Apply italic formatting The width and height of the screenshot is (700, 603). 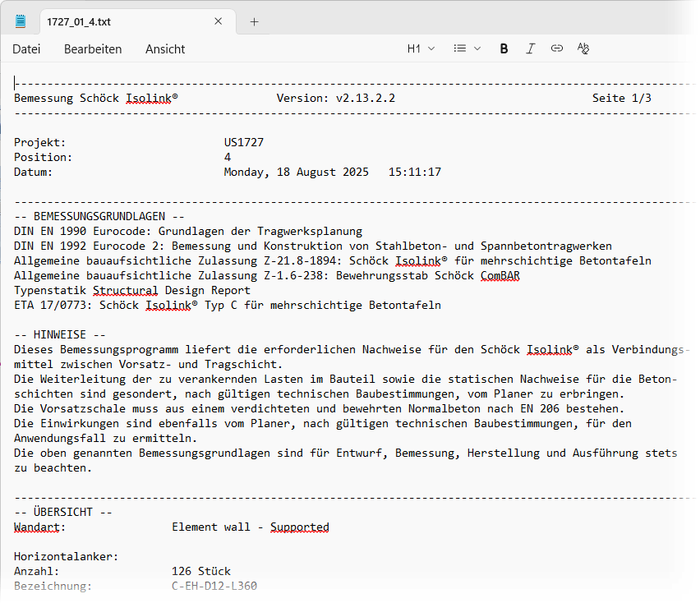530,48
